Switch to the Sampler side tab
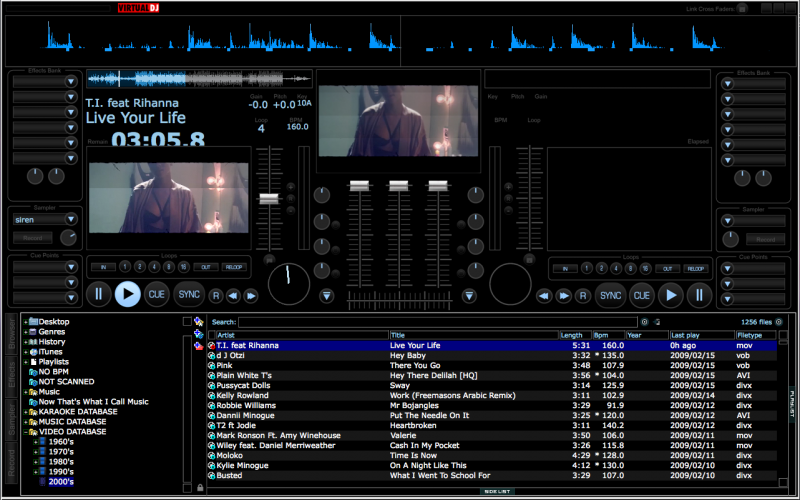The width and height of the screenshot is (800, 500). point(11,420)
